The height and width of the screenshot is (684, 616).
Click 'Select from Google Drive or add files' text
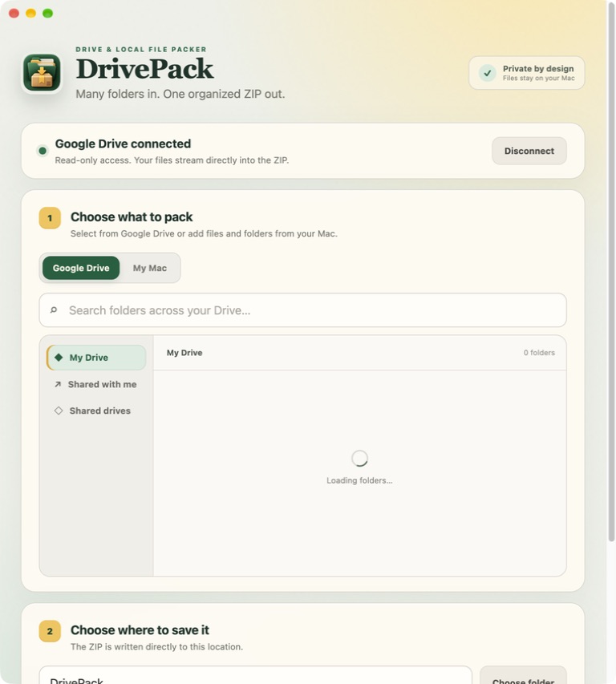click(204, 233)
